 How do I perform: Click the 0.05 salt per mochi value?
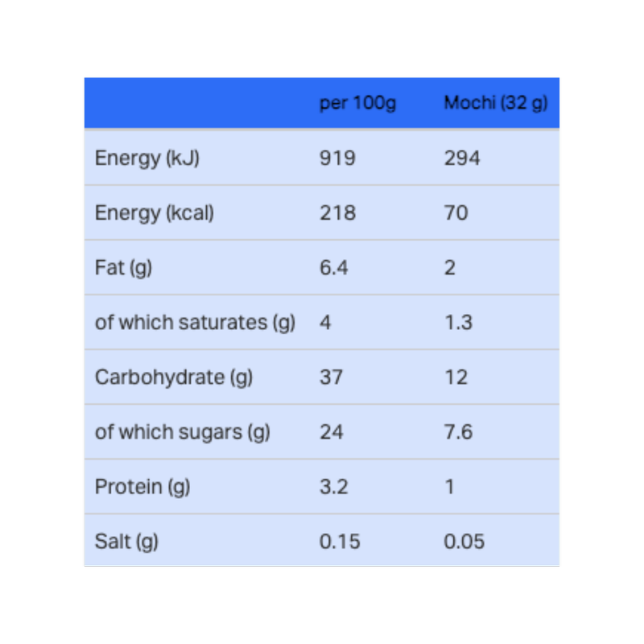click(x=464, y=541)
